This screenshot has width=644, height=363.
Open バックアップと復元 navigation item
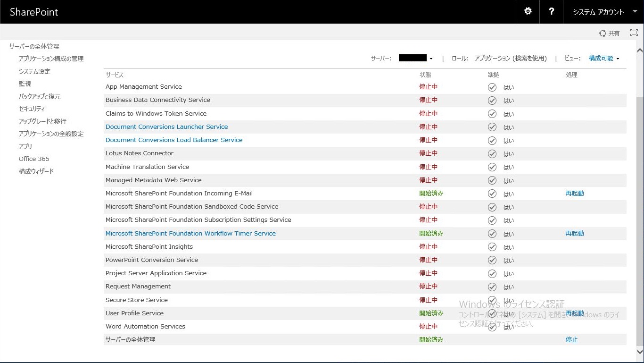tap(40, 96)
